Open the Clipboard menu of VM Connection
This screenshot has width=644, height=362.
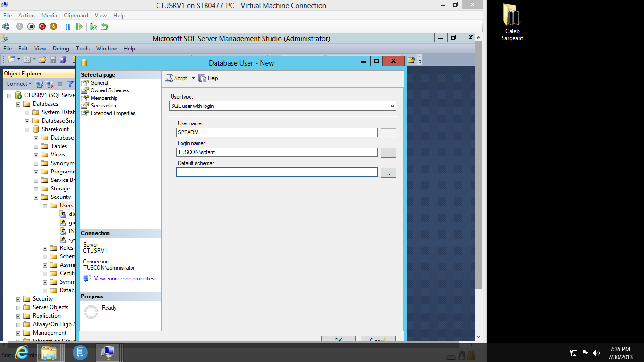[75, 16]
